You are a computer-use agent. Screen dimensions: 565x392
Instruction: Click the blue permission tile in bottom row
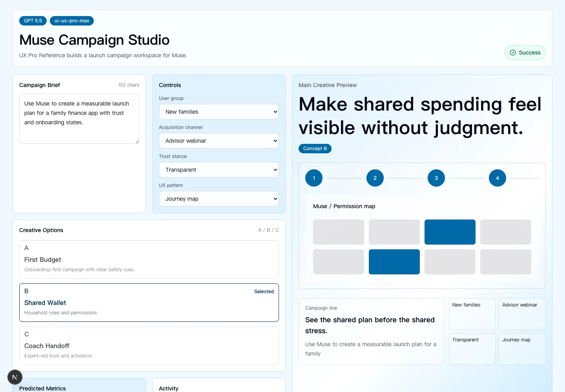click(x=394, y=262)
